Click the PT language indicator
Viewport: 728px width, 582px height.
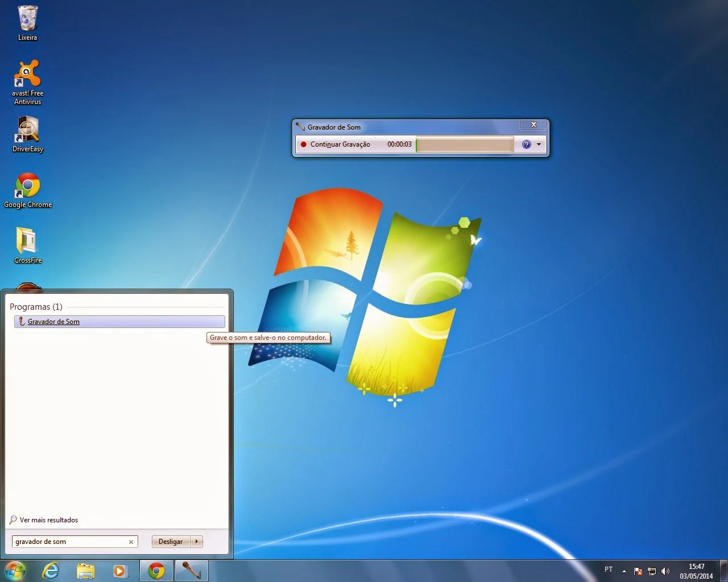pos(609,569)
